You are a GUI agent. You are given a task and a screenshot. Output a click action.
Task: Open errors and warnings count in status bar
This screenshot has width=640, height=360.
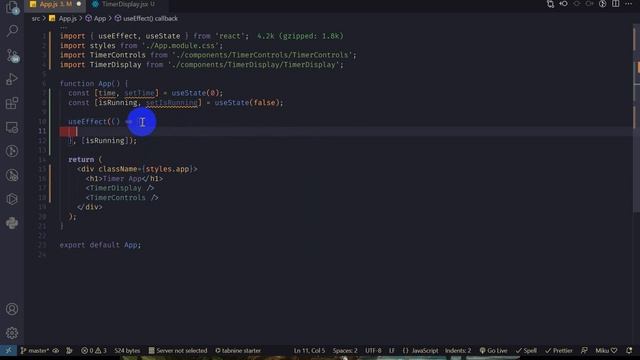93,351
